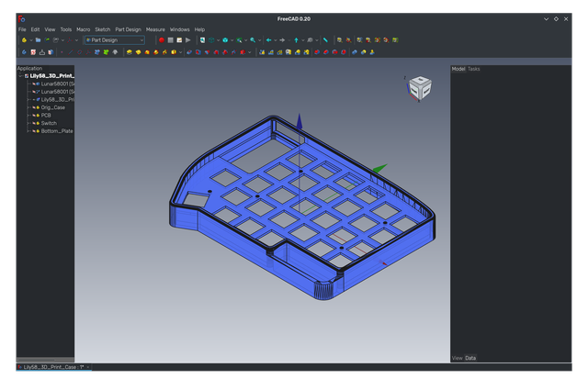
Task: Expand the Bottom_Plate tree item
Action: tap(28, 131)
